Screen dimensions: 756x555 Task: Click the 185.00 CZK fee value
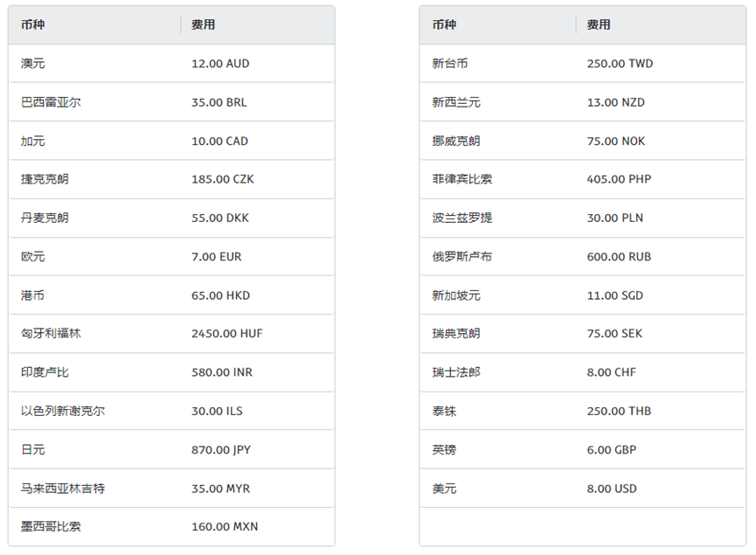coord(223,179)
